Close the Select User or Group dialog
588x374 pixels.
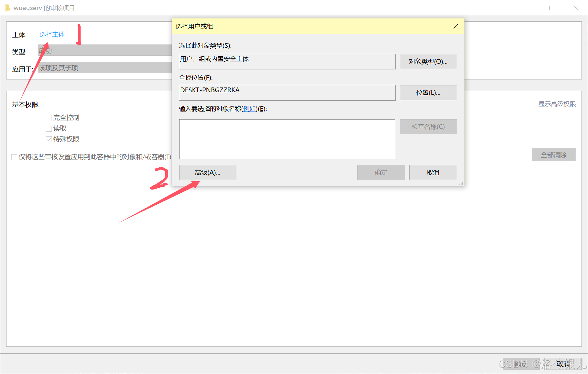456,26
